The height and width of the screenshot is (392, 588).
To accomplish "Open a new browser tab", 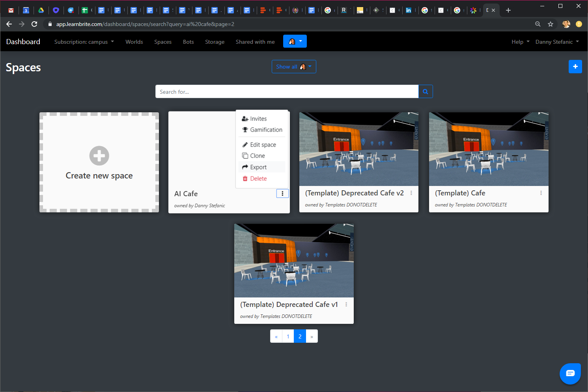I will coord(508,10).
